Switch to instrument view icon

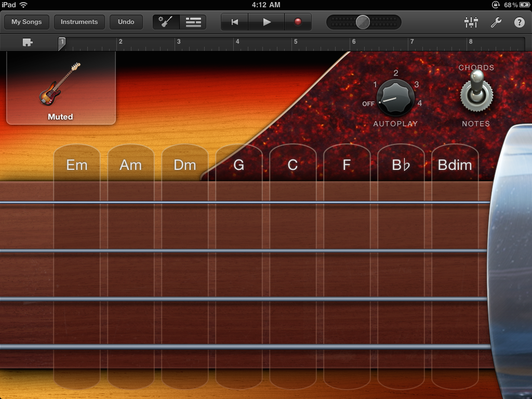166,22
